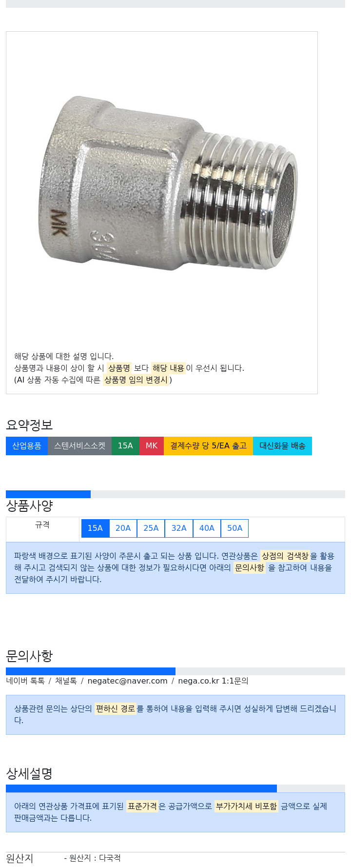351x868 pixels.
Task: Choose the 25A size option
Action: [x=151, y=528]
